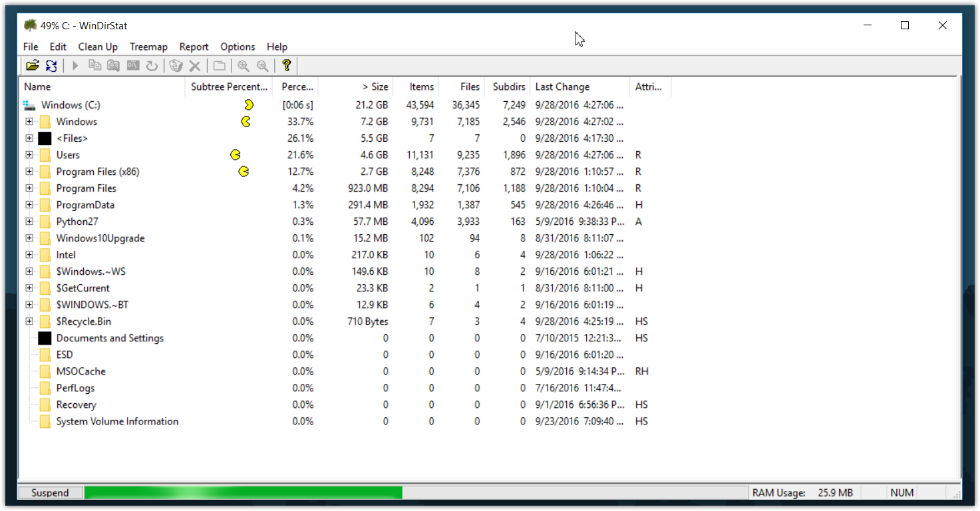Click the Command Prompt Here toolbar icon
The width and height of the screenshot is (980, 511).
coord(133,65)
